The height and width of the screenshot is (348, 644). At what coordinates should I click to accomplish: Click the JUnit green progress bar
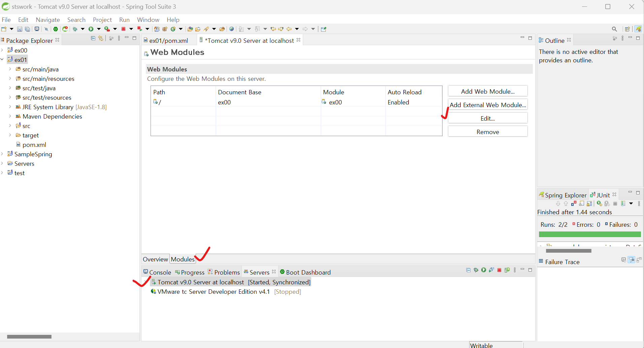(590, 234)
